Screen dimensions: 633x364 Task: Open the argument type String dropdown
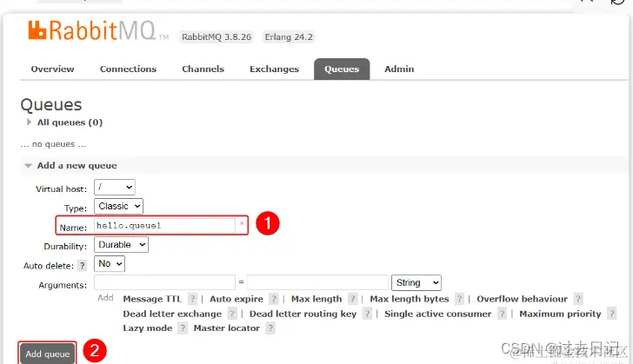pos(416,282)
